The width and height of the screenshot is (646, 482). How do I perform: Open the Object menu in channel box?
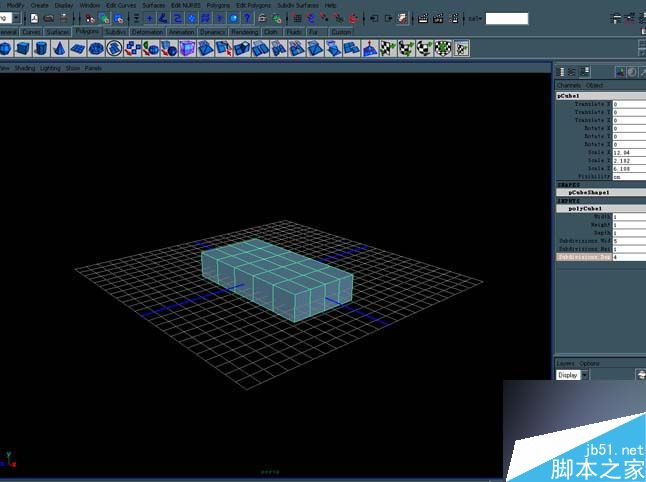[x=594, y=85]
